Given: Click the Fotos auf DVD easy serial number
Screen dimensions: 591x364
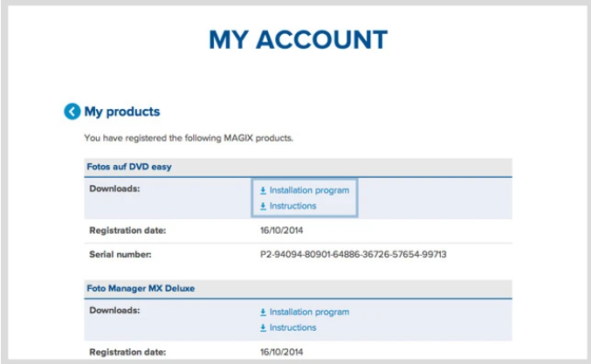Looking at the screenshot, I should 354,254.
